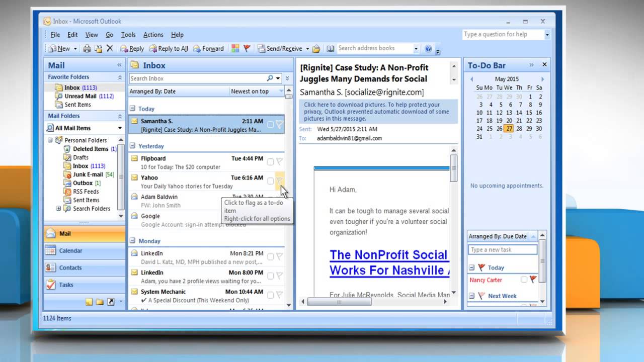
Task: Open The NonProfit Social link in email
Action: pyautogui.click(x=388, y=255)
